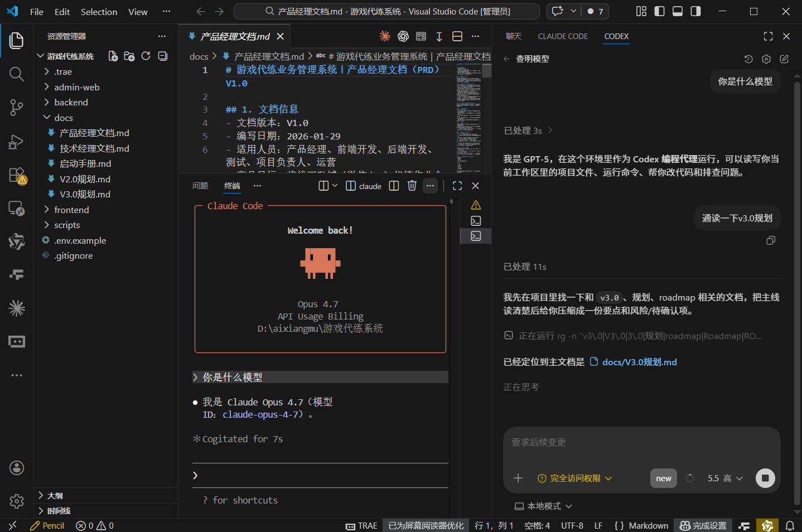Viewport: 802px width, 532px height.
Task: Switch to the 聊天 tab
Action: click(514, 36)
